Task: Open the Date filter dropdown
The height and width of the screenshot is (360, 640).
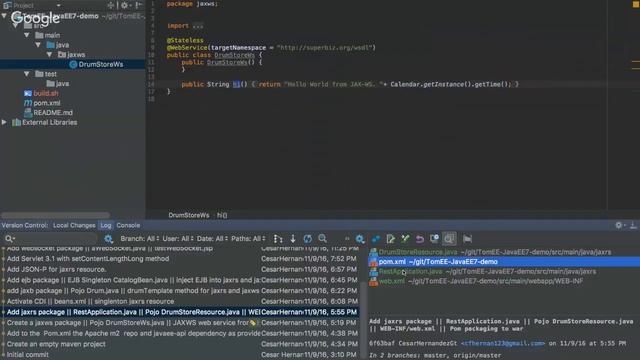Action: (x=212, y=239)
